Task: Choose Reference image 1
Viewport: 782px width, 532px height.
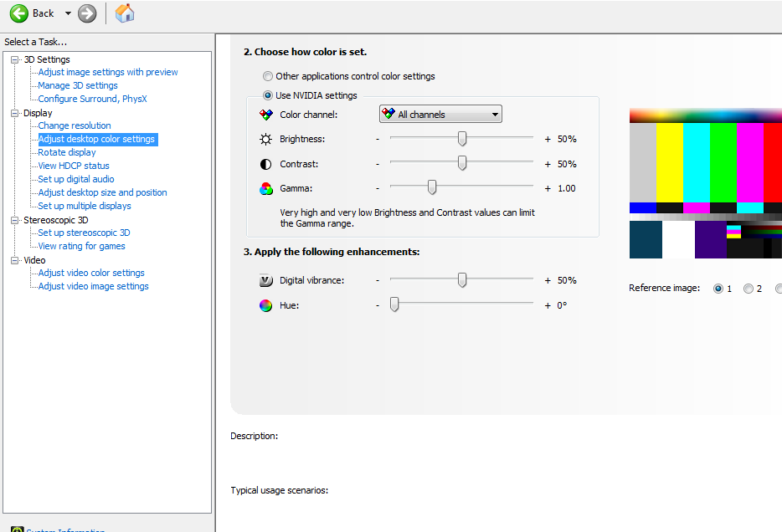Action: click(x=718, y=289)
